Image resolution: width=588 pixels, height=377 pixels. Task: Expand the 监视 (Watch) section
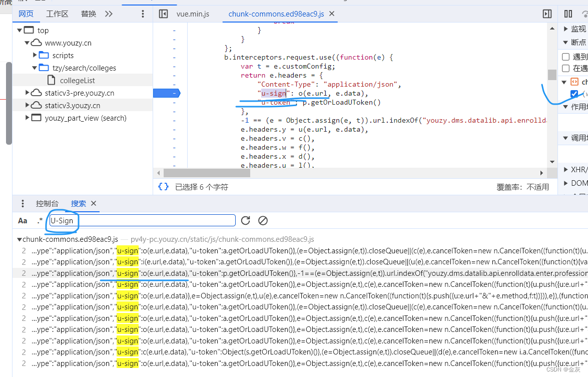pyautogui.click(x=564, y=29)
